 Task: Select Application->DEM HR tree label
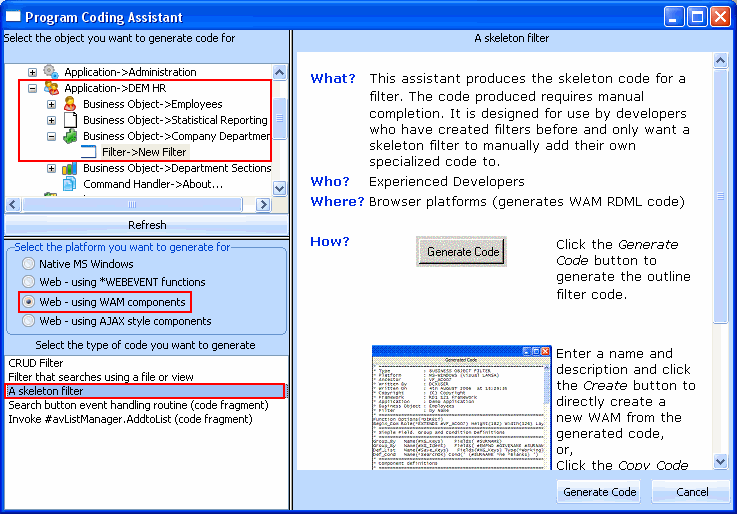coord(115,88)
